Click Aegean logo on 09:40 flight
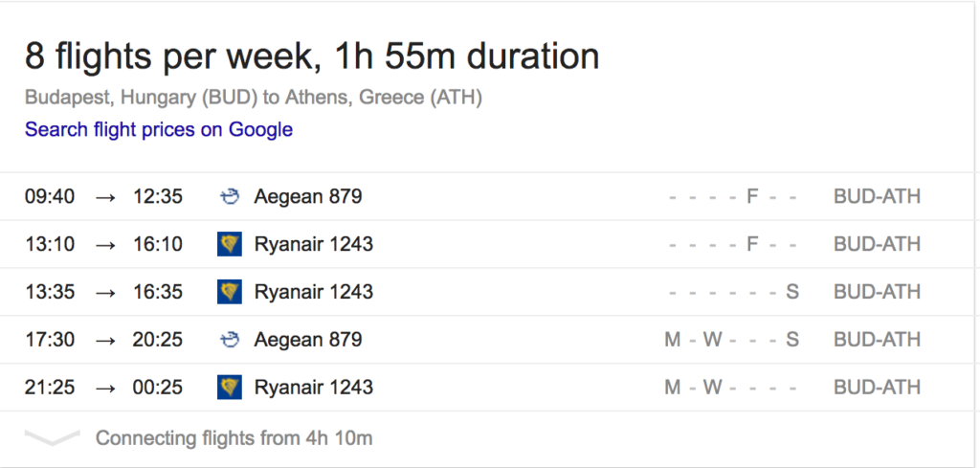The width and height of the screenshot is (980, 468). click(230, 197)
